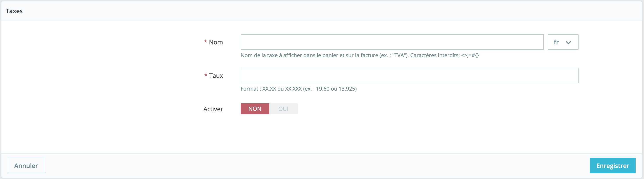Select the 'fr' text in language combo
The width and height of the screenshot is (644, 179).
click(556, 42)
